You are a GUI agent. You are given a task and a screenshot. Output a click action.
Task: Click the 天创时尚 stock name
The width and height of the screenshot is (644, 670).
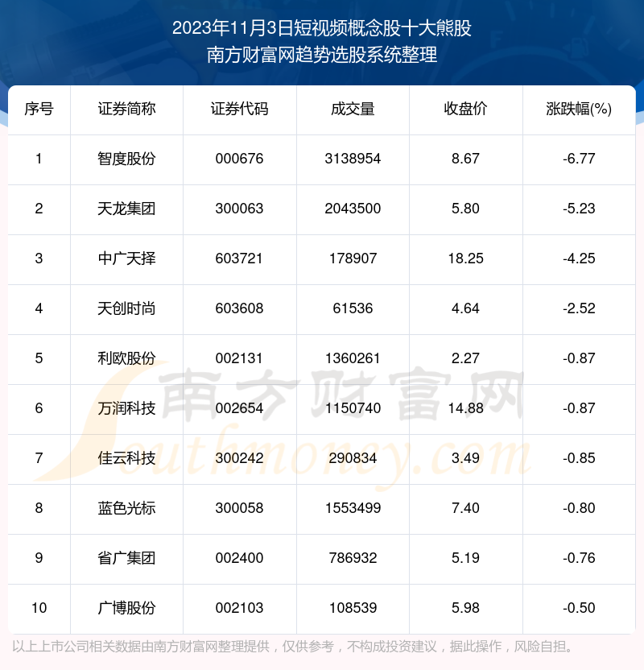[126, 308]
